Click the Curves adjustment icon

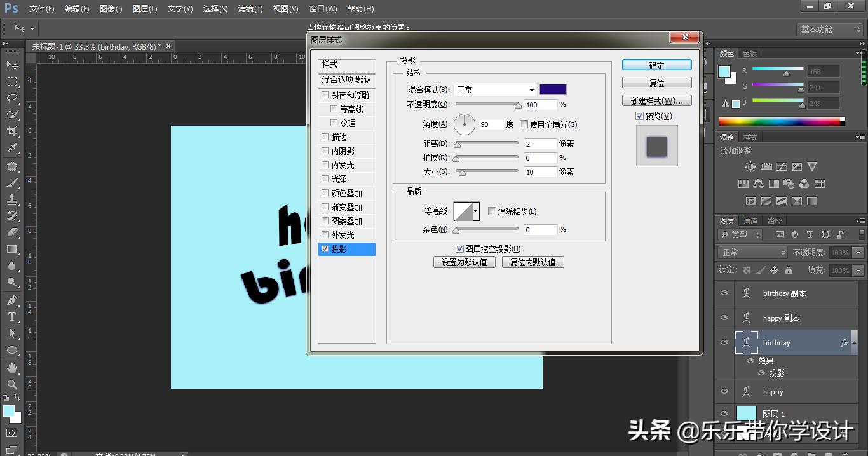782,166
